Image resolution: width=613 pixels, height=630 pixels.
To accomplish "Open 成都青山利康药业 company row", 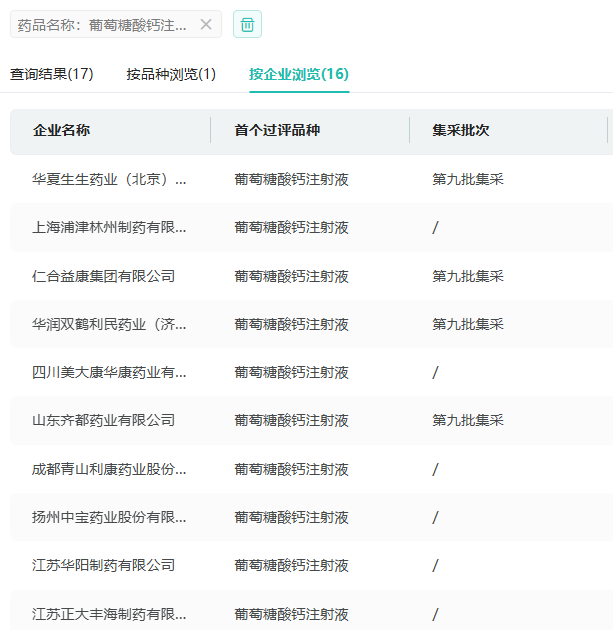I will coord(109,469).
